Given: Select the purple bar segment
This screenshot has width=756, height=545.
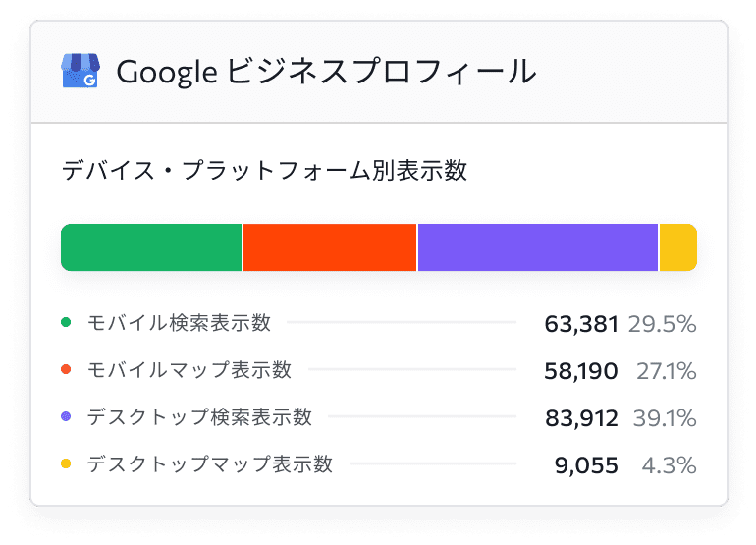Looking at the screenshot, I should 538,247.
